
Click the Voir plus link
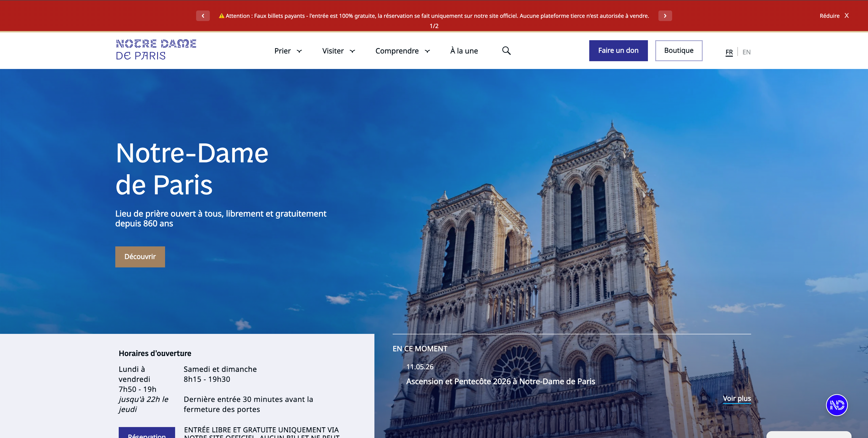tap(736, 398)
